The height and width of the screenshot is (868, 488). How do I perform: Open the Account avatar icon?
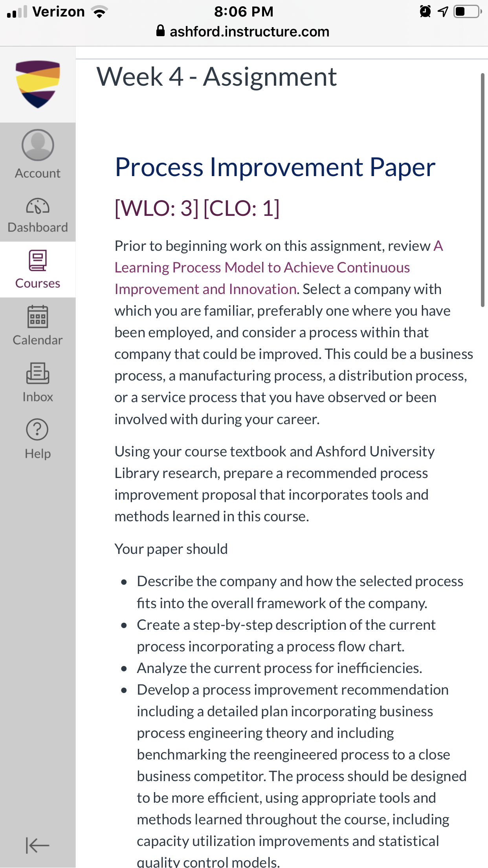pos(38,145)
